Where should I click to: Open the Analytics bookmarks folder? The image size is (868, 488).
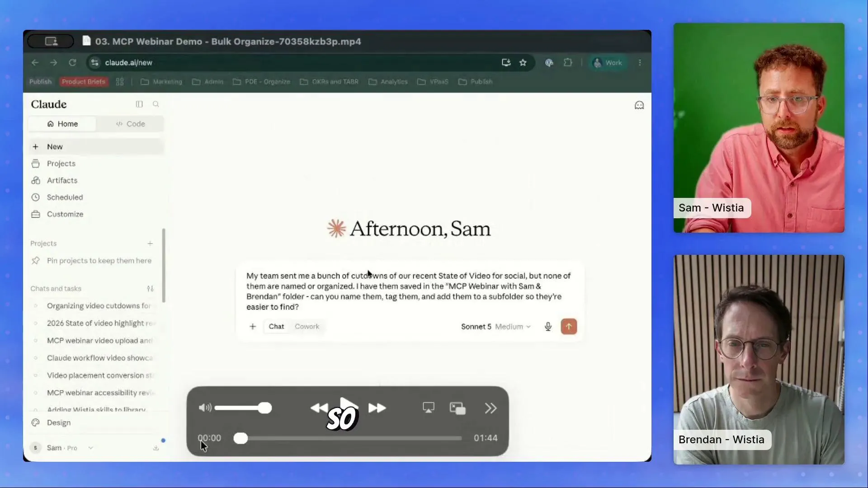[388, 82]
